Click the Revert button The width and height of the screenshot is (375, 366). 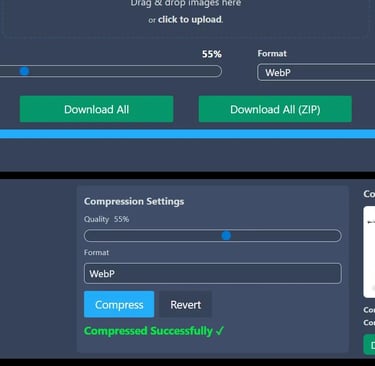click(x=185, y=304)
